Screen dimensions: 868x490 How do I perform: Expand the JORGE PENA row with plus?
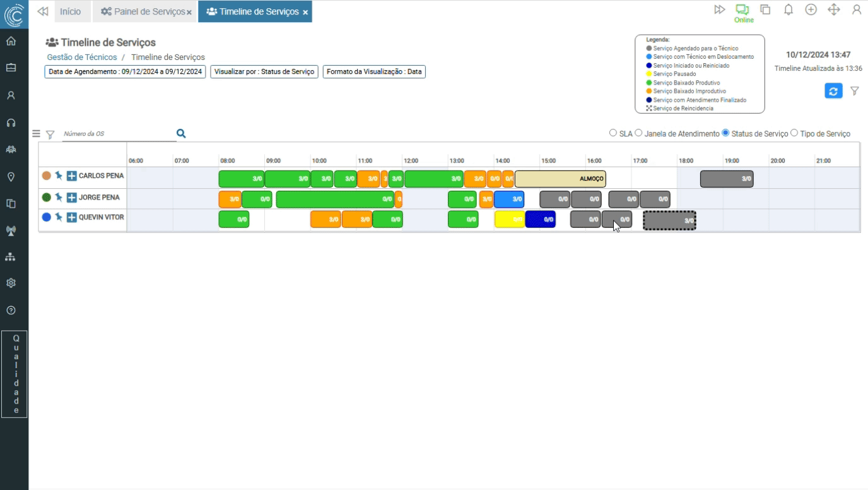coord(71,198)
